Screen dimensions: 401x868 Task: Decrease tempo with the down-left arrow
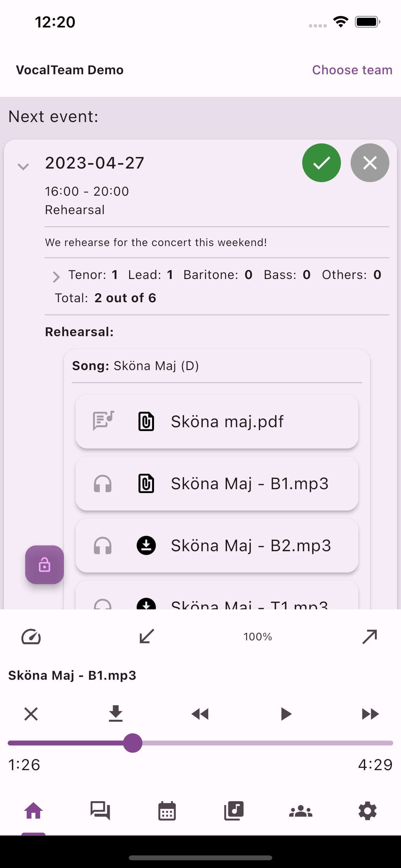click(x=147, y=636)
